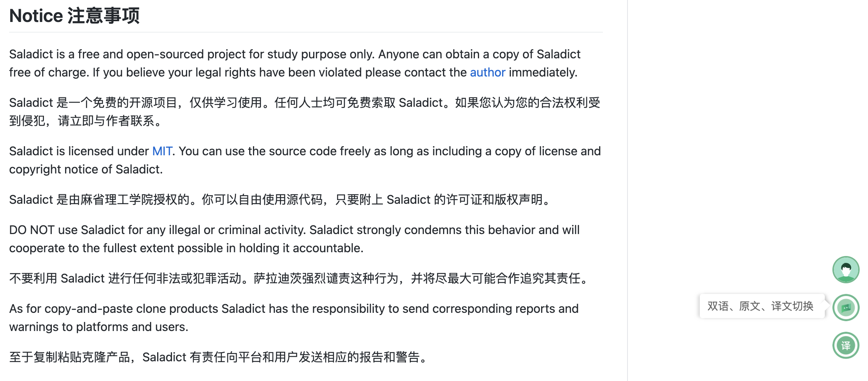Click the horizontal rule under Notice heading
The width and height of the screenshot is (868, 381).
click(306, 32)
